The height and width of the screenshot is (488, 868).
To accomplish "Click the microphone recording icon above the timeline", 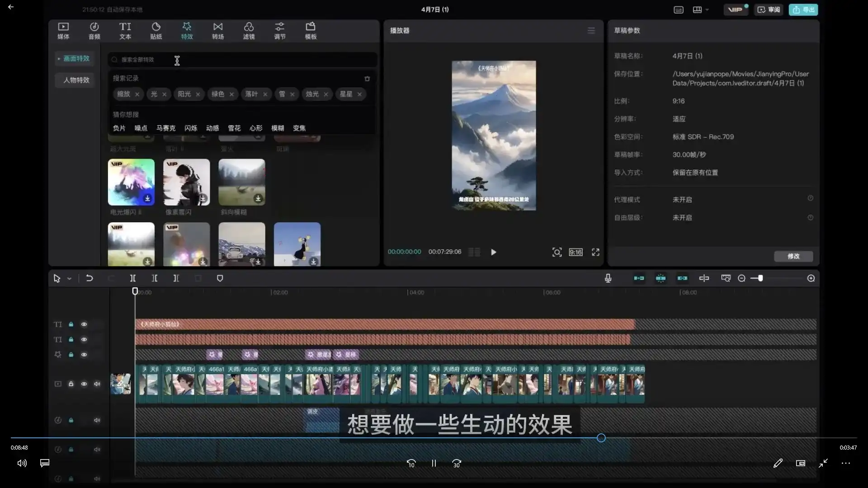I will click(608, 278).
